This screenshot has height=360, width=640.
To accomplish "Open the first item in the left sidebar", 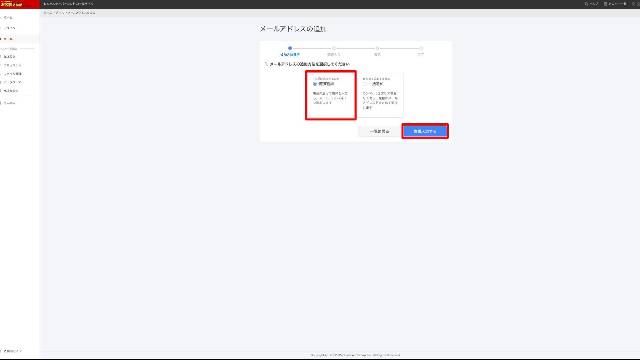I will (x=8, y=18).
